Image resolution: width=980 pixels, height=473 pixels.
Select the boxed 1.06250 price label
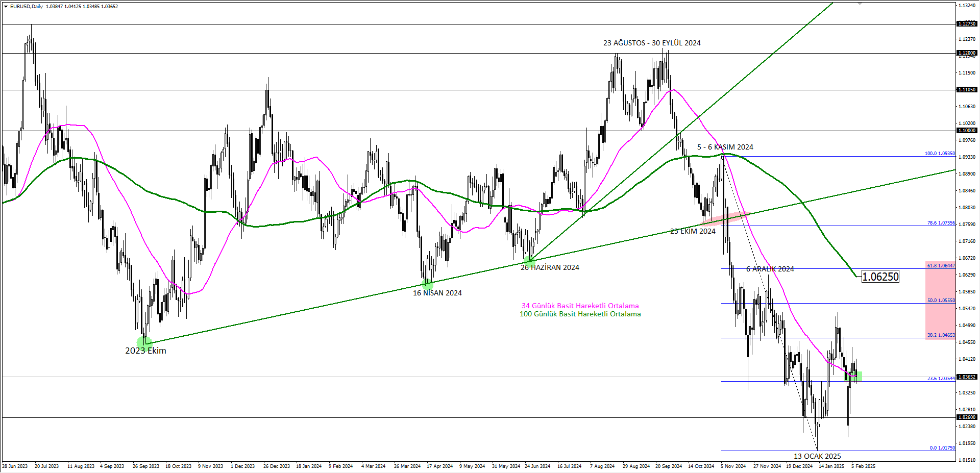(880, 277)
